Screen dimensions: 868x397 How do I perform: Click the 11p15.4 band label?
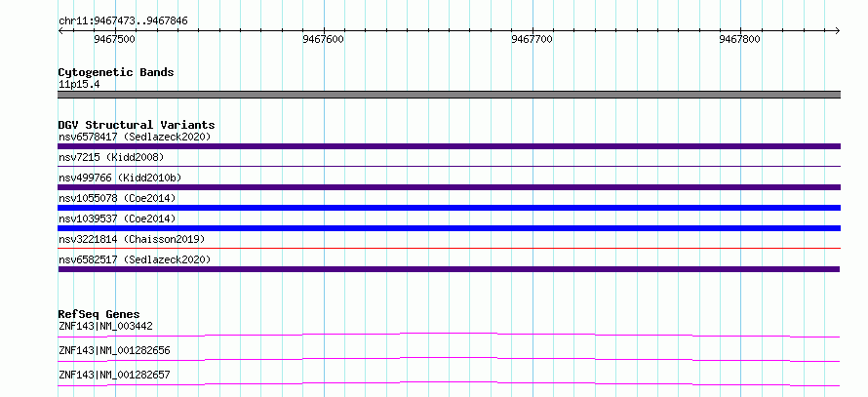(79, 85)
